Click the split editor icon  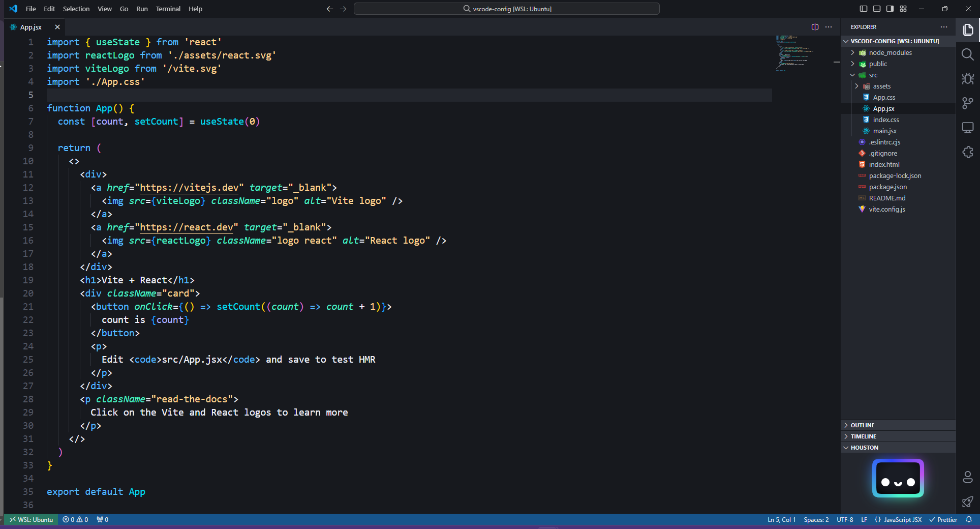pos(815,27)
